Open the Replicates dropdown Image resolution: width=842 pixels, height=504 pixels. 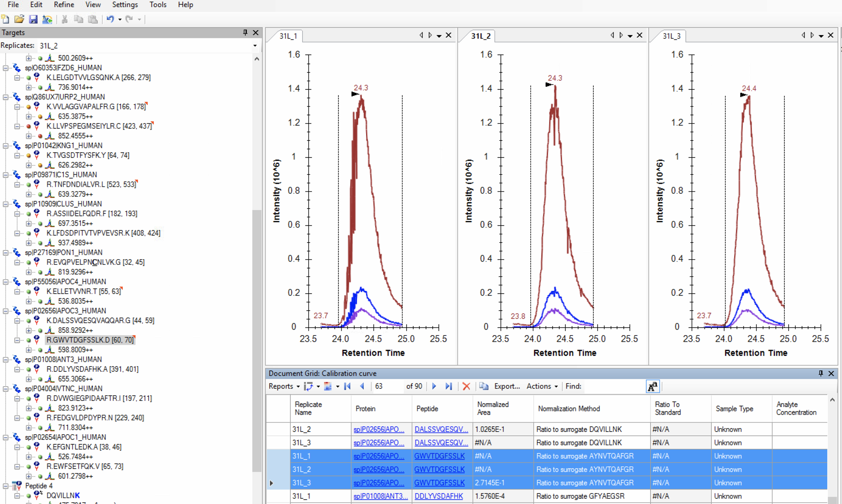click(x=255, y=46)
